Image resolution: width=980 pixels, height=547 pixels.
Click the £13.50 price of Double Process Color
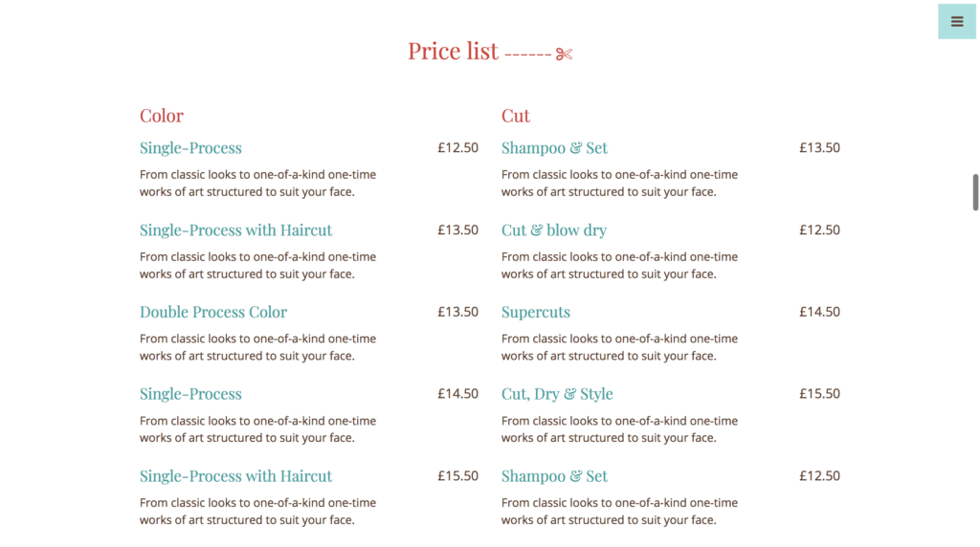pyautogui.click(x=457, y=312)
